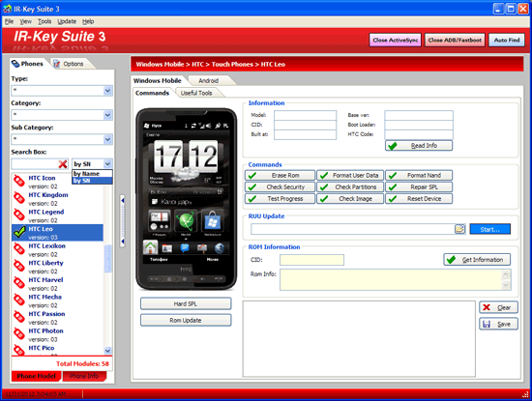Choose highlighted 'by SN' list option
Viewport: 532px width, 401px height.
[92, 181]
